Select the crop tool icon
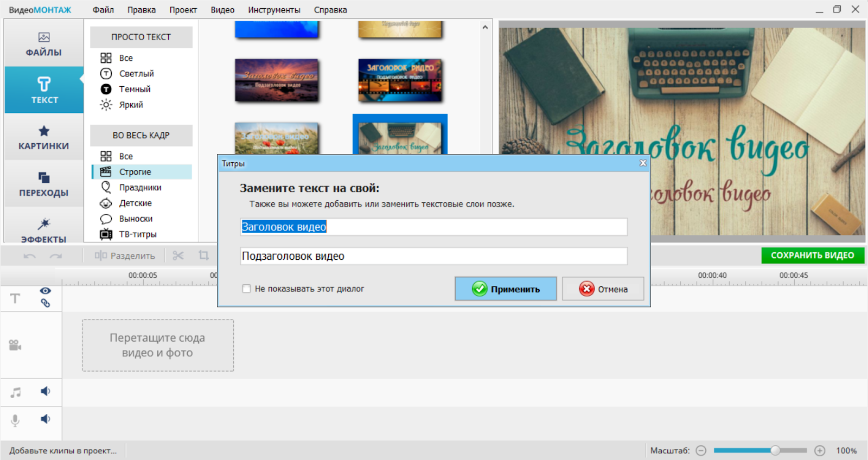Image resolution: width=868 pixels, height=460 pixels. click(203, 255)
